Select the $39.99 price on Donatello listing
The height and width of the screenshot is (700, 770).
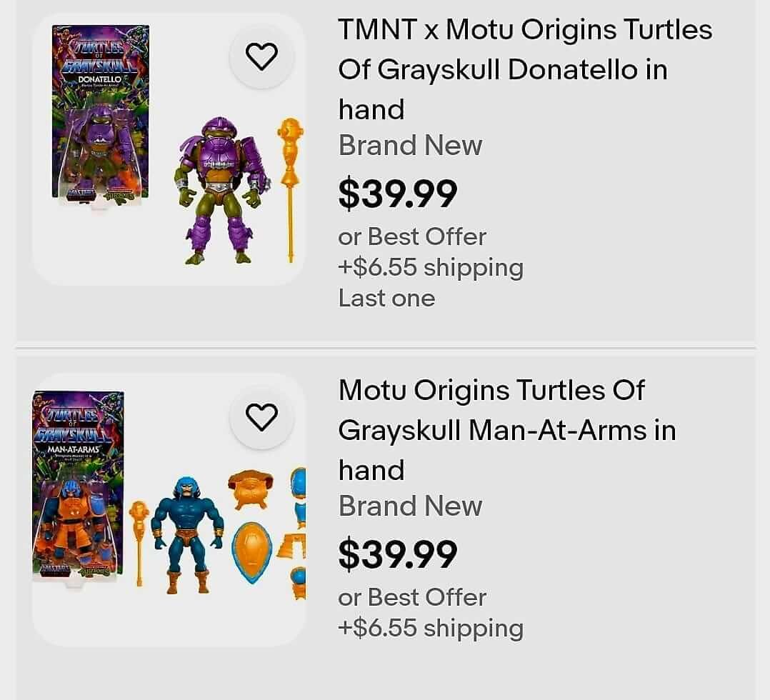(399, 191)
